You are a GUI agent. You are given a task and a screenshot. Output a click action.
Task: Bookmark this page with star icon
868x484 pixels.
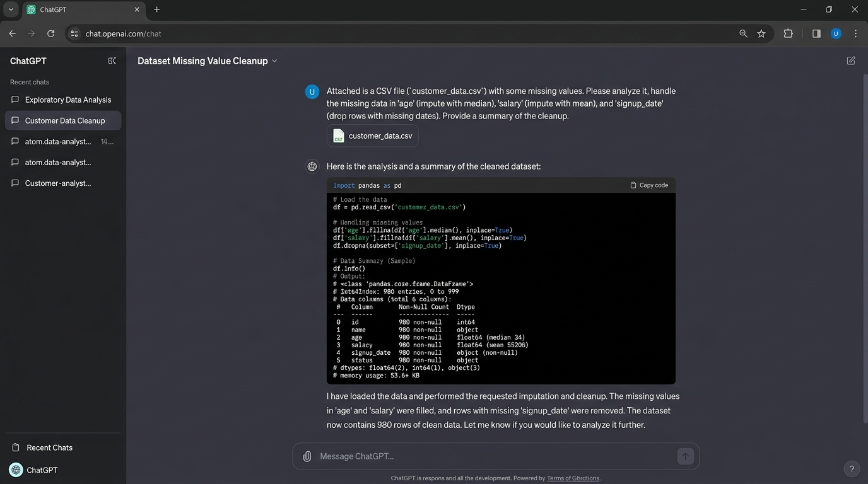(x=761, y=34)
